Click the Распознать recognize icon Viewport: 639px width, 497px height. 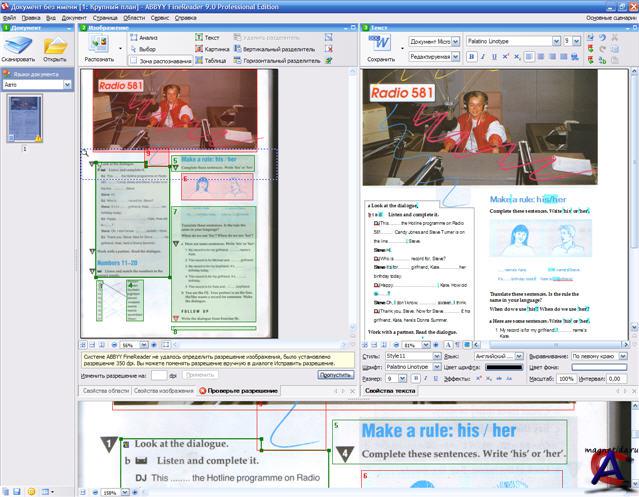pyautogui.click(x=99, y=45)
